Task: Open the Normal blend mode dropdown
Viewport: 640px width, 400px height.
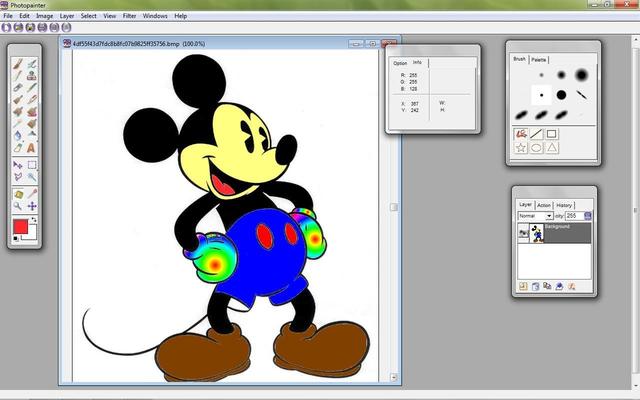Action: (549, 216)
